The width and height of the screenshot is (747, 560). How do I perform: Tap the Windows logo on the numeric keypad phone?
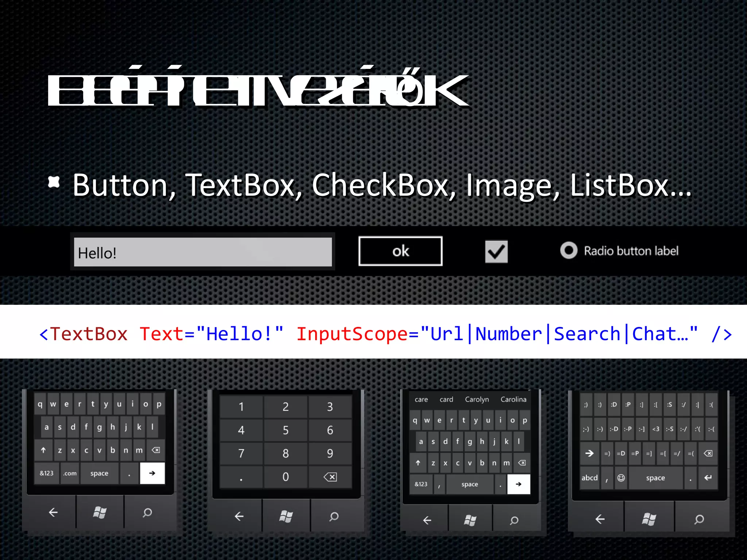pyautogui.click(x=286, y=516)
